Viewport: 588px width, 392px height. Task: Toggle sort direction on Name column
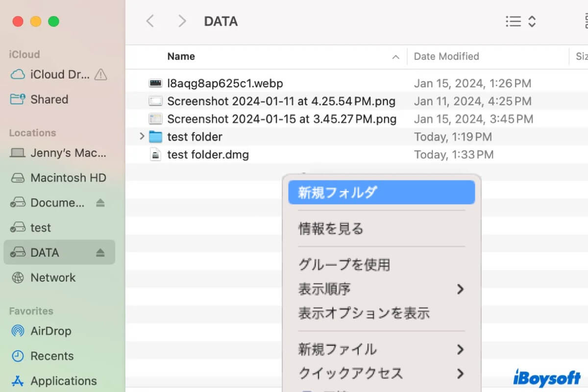point(395,56)
